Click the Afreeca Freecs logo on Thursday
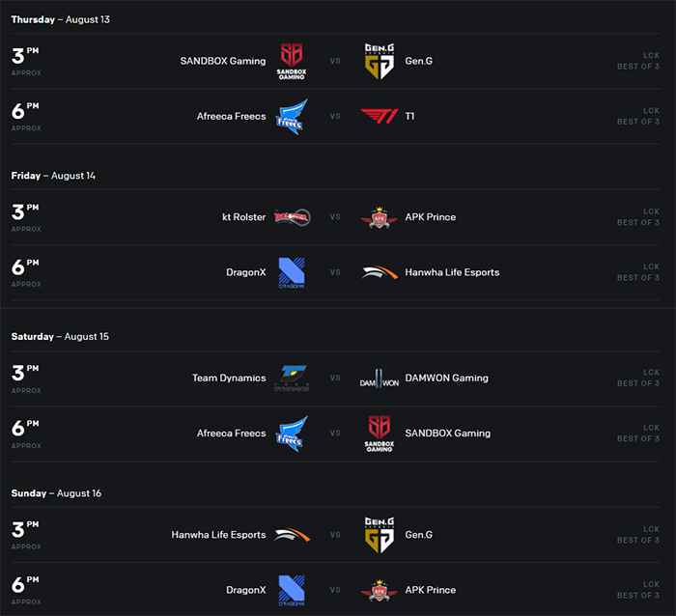Screen dimensions: 676x616 292,117
